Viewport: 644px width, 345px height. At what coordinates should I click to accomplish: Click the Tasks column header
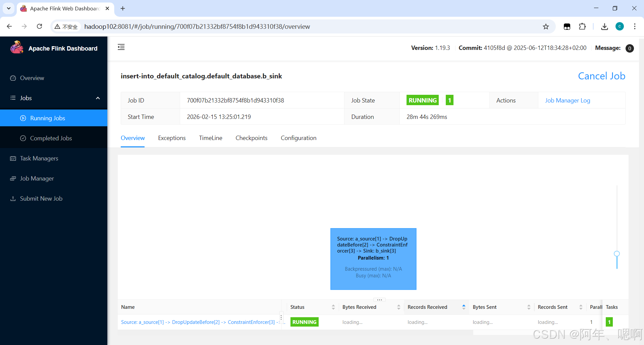coord(612,307)
